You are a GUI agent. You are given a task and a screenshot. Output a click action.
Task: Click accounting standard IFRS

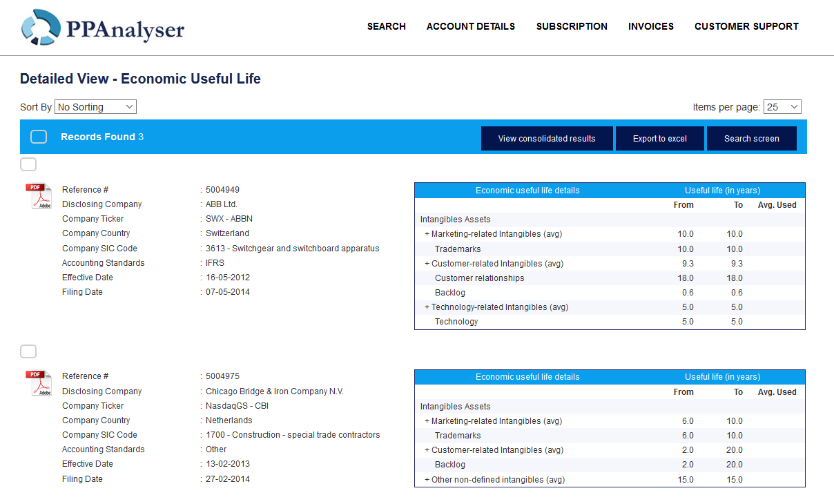(215, 263)
